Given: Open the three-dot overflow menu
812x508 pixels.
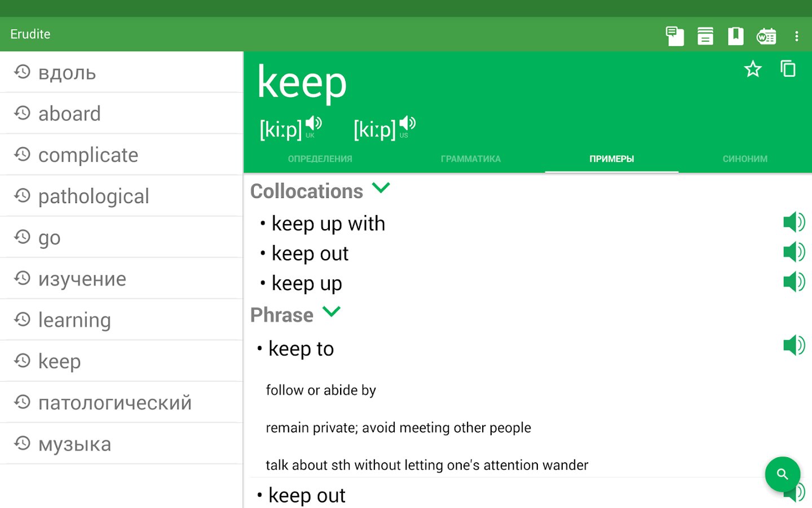Looking at the screenshot, I should click(796, 36).
